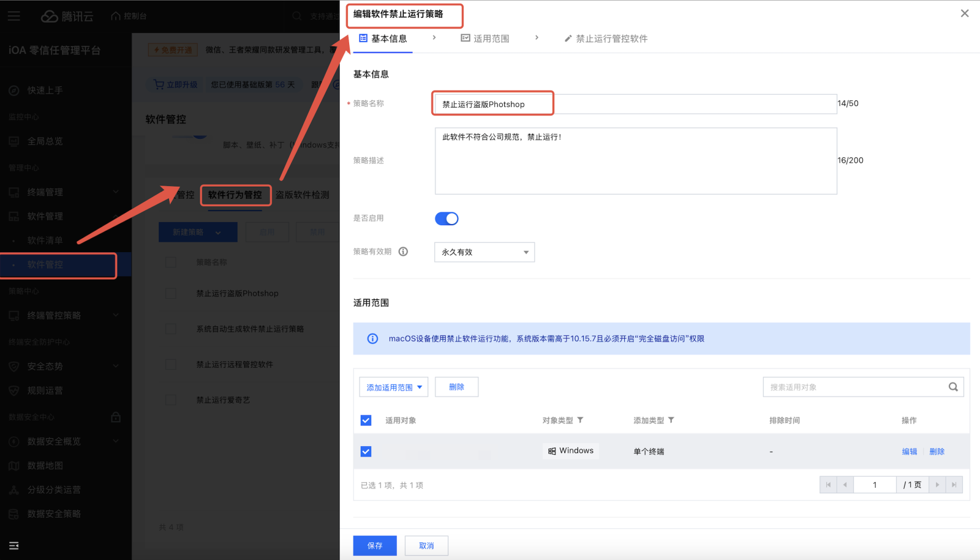Click the 取消 button
Viewport: 980px width, 560px height.
click(426, 546)
